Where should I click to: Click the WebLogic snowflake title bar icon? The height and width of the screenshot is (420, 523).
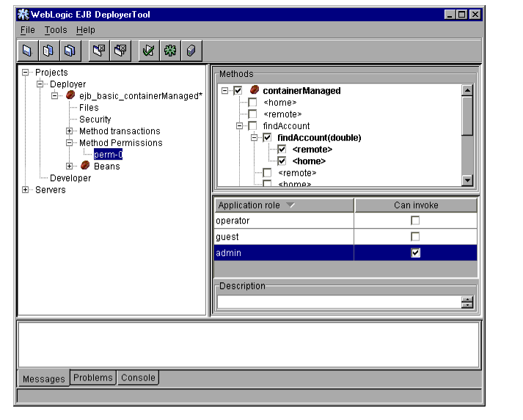point(23,15)
